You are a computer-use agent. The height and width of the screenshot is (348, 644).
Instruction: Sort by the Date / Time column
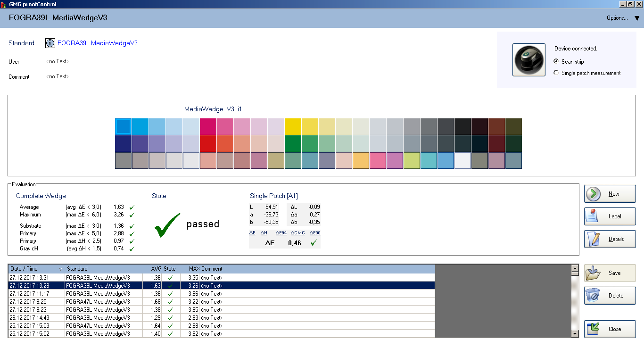click(x=37, y=269)
